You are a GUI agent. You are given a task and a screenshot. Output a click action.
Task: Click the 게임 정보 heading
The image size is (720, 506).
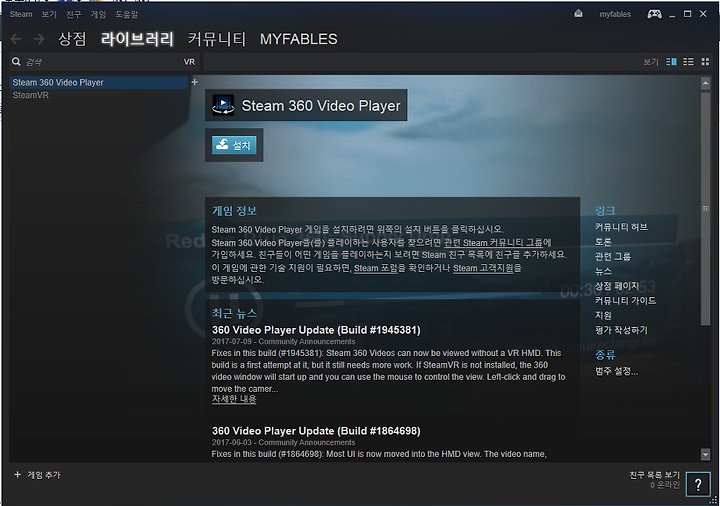tap(234, 211)
